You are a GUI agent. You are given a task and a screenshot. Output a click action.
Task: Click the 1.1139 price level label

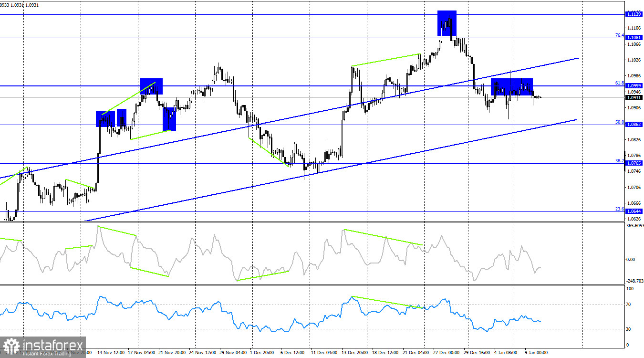[x=634, y=15]
